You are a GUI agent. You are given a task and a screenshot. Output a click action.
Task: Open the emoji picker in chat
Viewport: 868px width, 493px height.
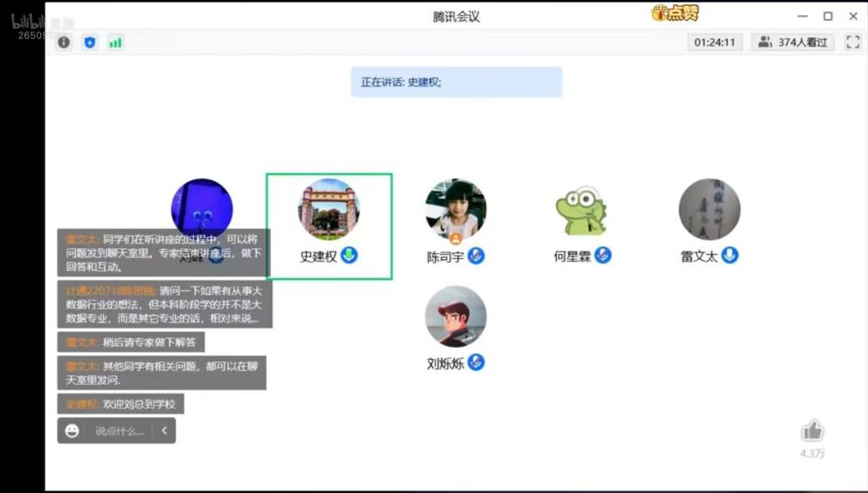(73, 431)
